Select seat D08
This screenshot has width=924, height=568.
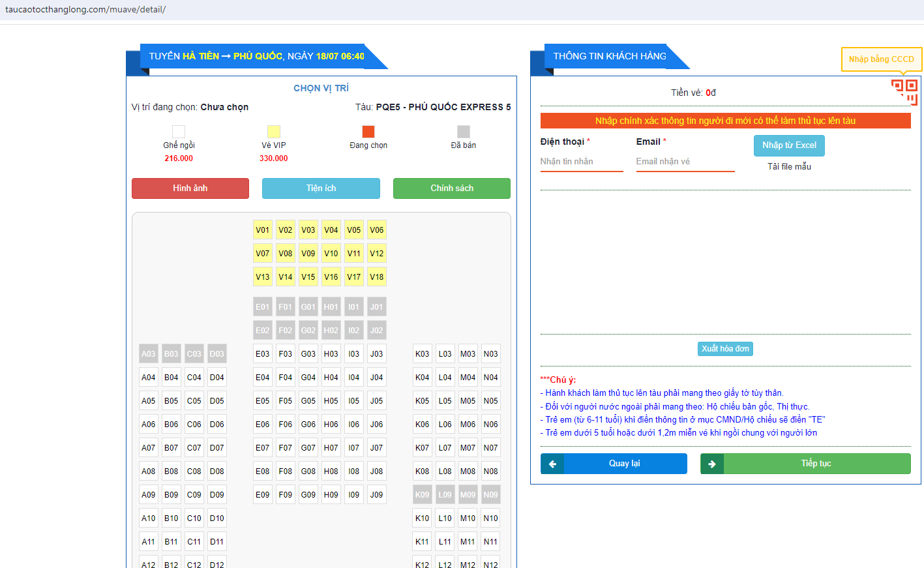[217, 471]
